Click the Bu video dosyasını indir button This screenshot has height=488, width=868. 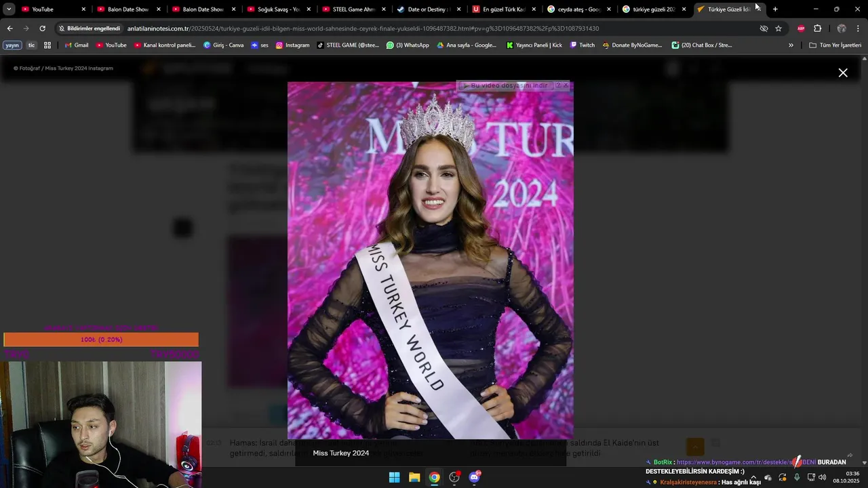[507, 85]
